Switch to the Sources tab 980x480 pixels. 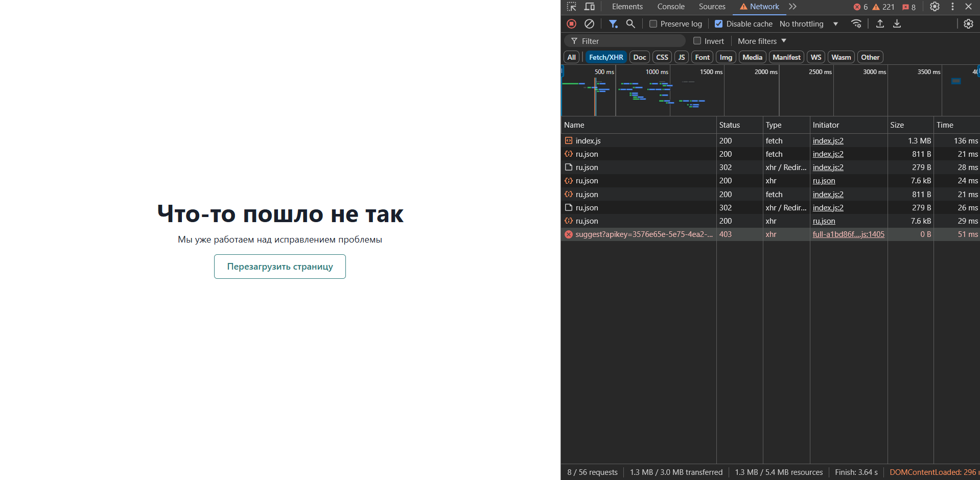click(712, 7)
